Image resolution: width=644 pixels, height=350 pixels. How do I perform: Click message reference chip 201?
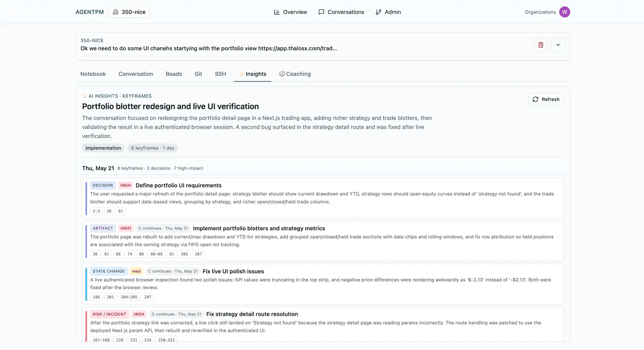tap(110, 297)
